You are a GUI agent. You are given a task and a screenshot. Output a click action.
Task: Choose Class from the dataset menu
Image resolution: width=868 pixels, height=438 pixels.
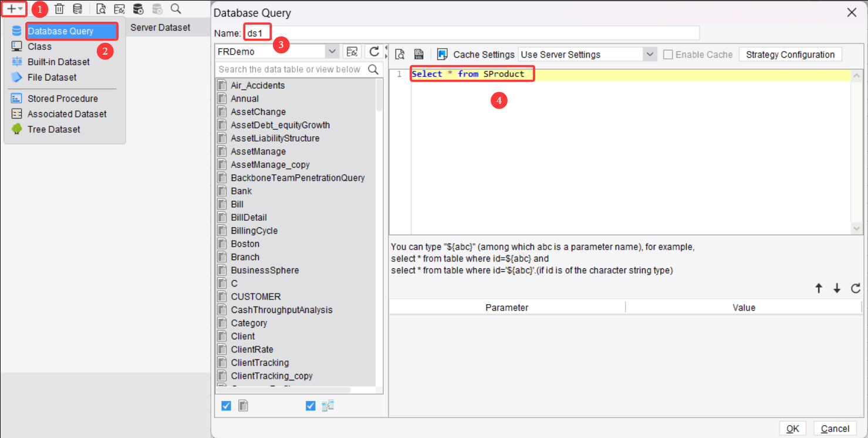[39, 46]
